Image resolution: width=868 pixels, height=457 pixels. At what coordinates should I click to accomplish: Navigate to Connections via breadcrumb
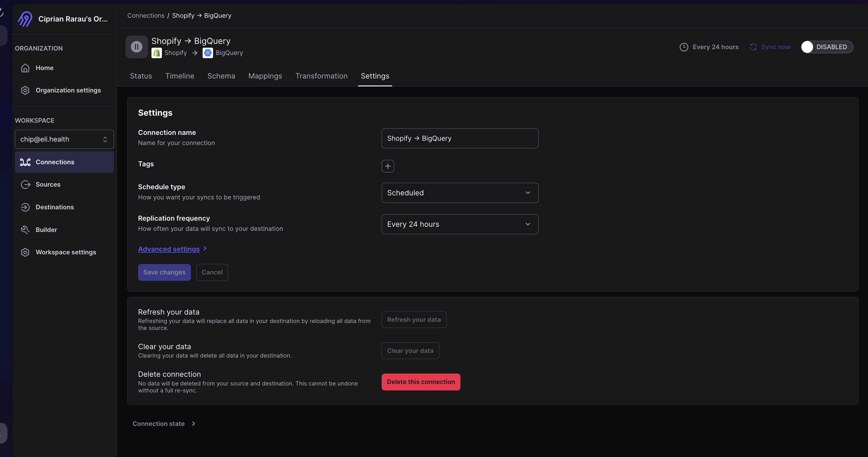tap(146, 15)
